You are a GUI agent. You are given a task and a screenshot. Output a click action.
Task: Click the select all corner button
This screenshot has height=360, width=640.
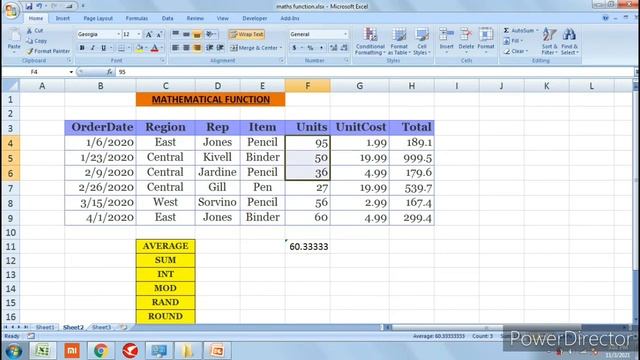(11, 86)
